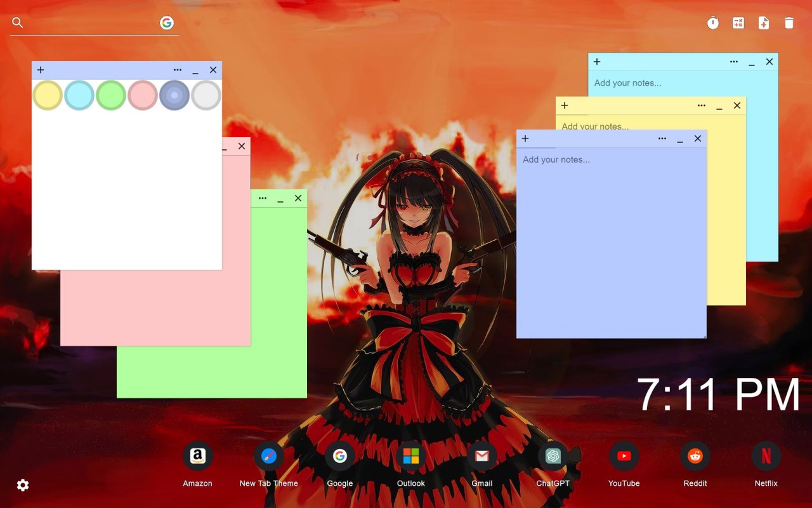Click into the purple note's text area
Viewport: 812px width, 508px height.
click(612, 243)
